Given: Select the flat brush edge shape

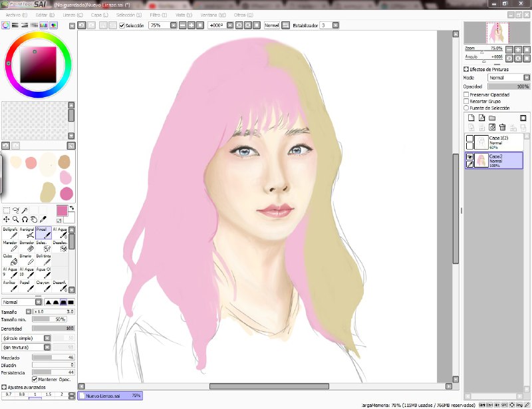Looking at the screenshot, I should pos(70,302).
